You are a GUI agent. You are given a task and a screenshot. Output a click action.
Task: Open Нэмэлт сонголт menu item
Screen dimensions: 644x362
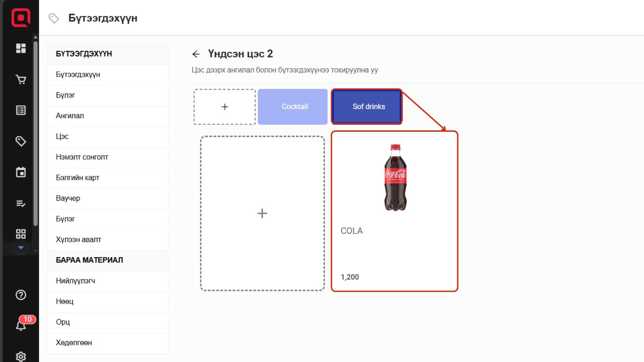click(x=82, y=157)
